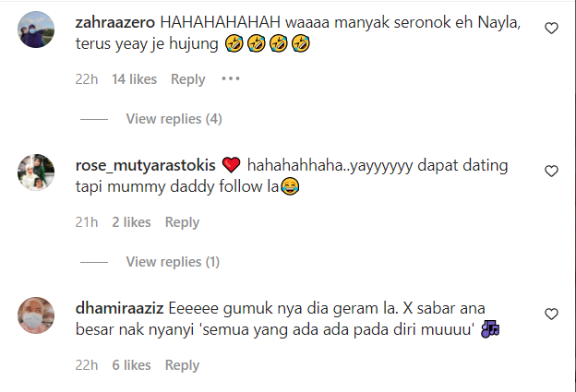Screen dimensions: 576x392
Task: View 2 likes on rose_mutyarastokis's comment
Action: (131, 222)
